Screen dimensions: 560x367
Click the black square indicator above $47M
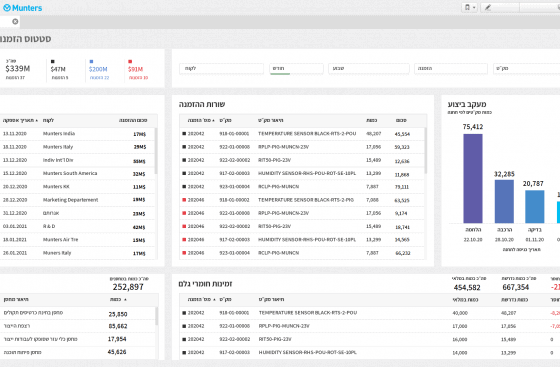pos(53,61)
